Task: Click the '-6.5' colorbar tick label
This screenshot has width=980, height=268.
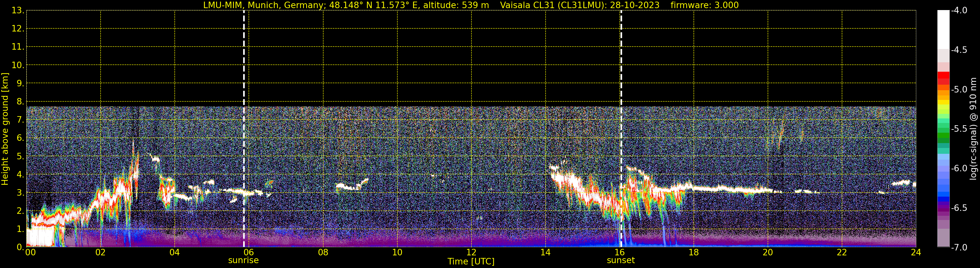Action: (959, 208)
